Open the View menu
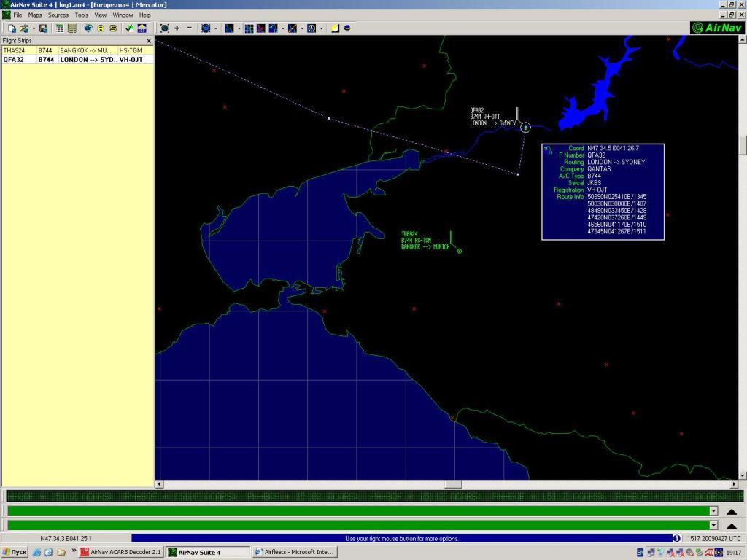 pyautogui.click(x=101, y=15)
